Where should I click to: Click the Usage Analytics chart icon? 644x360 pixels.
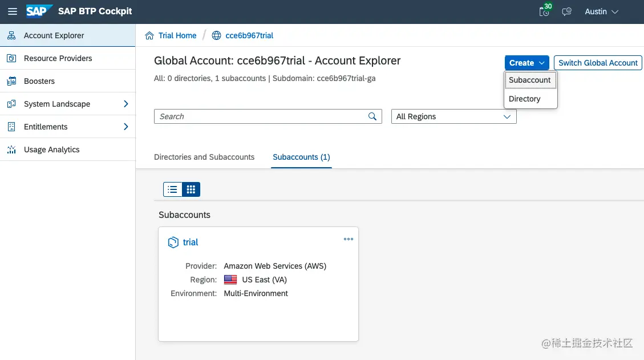[x=11, y=149]
